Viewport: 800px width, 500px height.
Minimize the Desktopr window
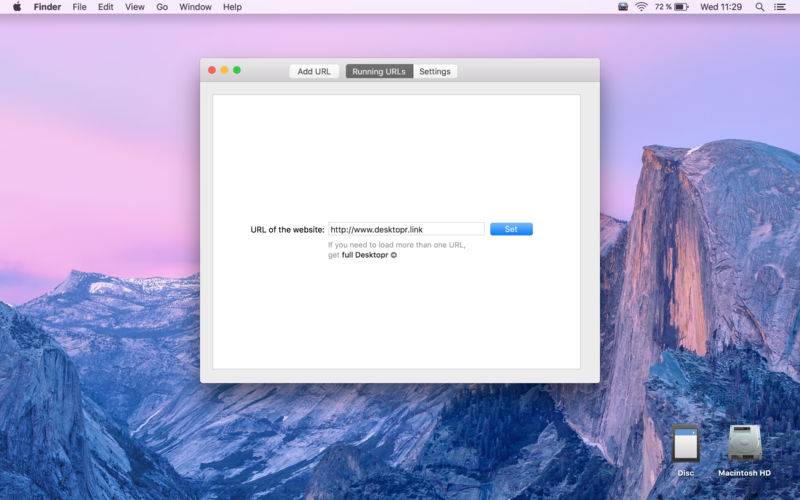click(224, 70)
